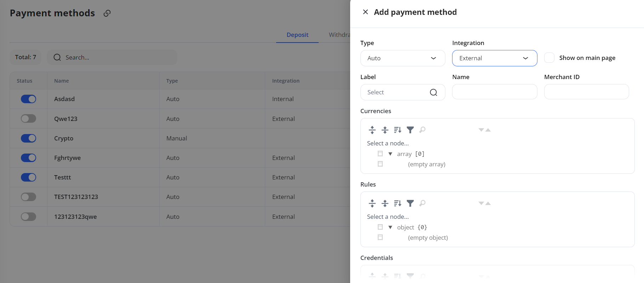Click the TEST123123123 name cell
The height and width of the screenshot is (283, 644).
[103, 197]
